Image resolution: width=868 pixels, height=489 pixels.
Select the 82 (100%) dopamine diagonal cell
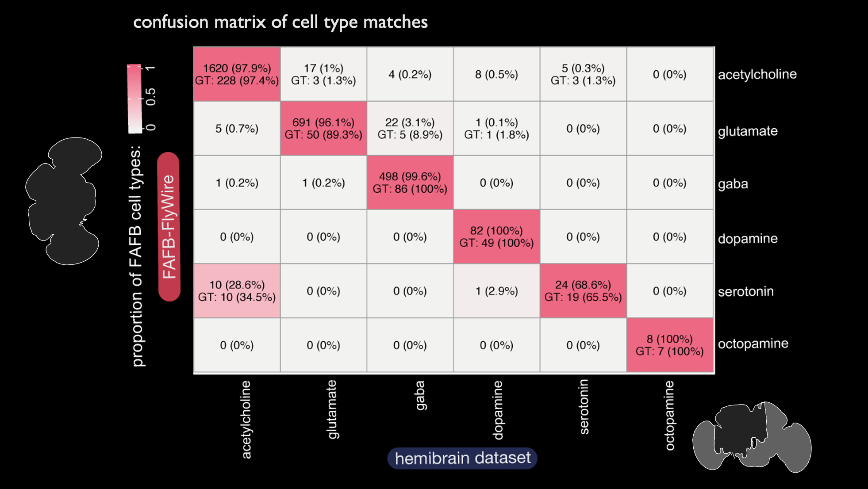click(496, 237)
